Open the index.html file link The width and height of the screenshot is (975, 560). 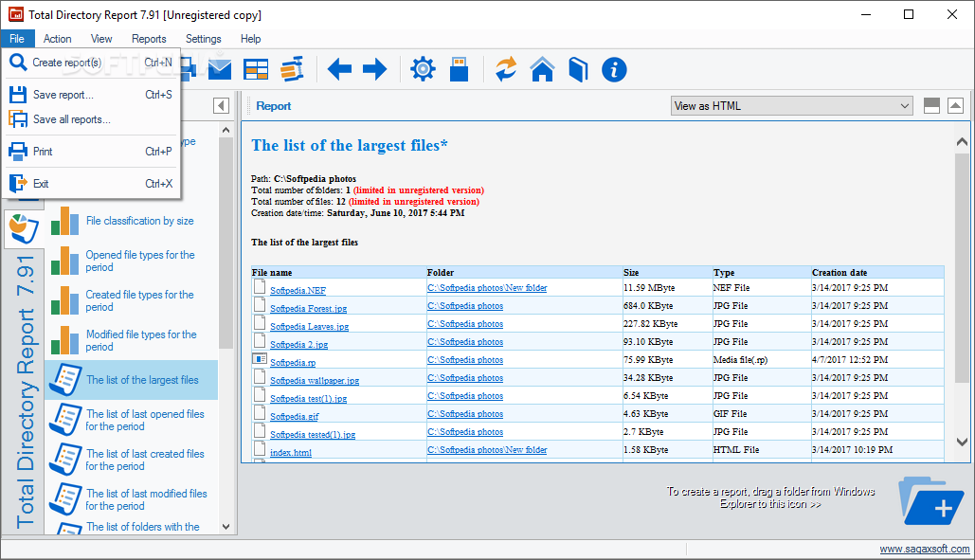point(290,453)
